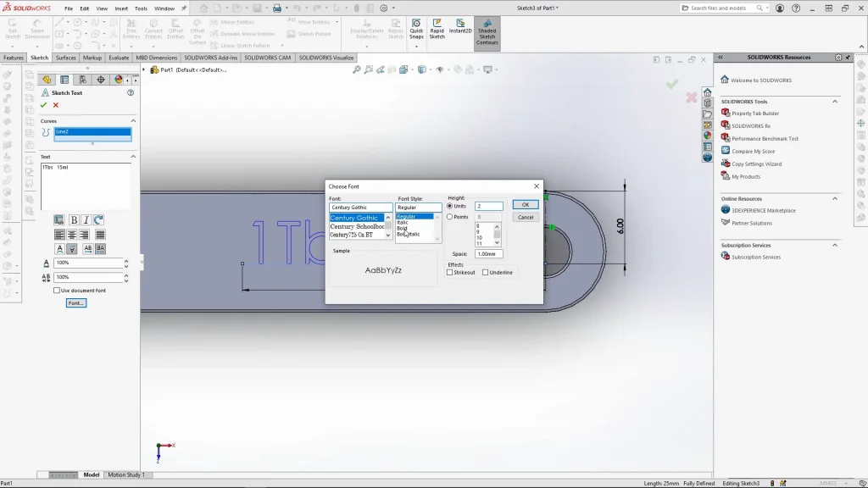
Task: Click the Shaded Sketch Contours tool
Action: [x=487, y=32]
